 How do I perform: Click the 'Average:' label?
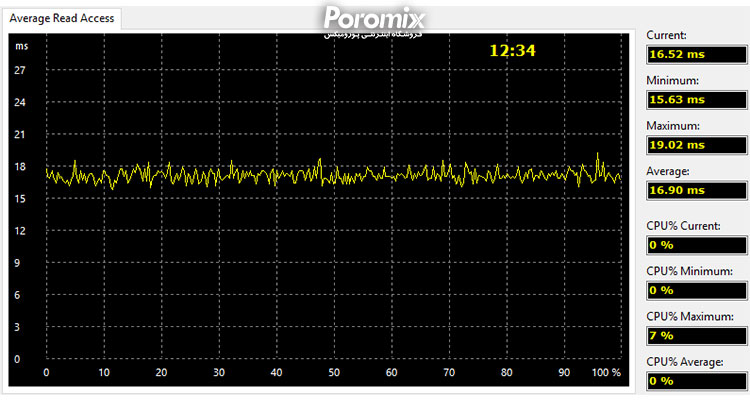coord(668,171)
